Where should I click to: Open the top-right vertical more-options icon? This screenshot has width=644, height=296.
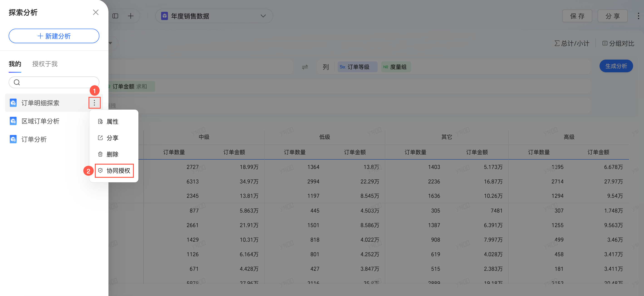(638, 16)
